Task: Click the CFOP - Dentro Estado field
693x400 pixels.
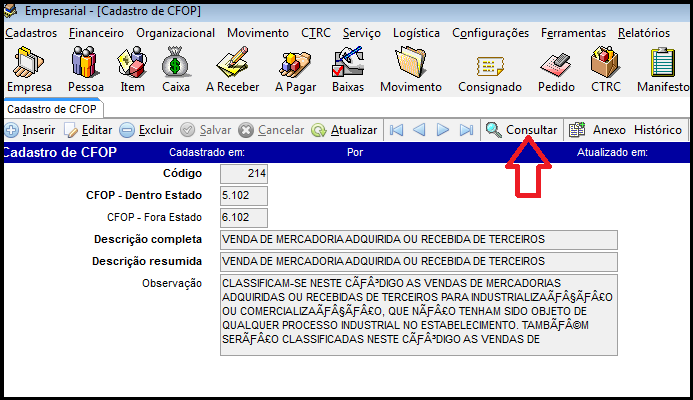Action: point(242,195)
